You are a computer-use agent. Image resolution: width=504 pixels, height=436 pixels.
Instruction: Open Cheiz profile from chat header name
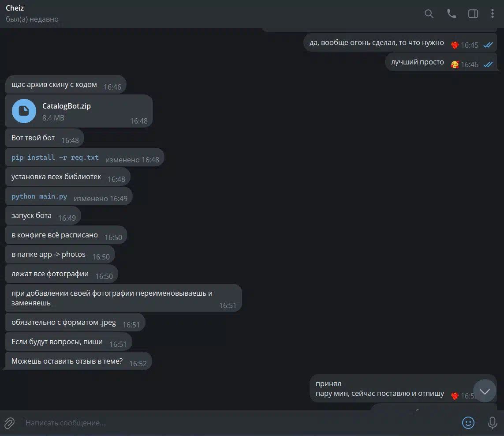[x=15, y=8]
